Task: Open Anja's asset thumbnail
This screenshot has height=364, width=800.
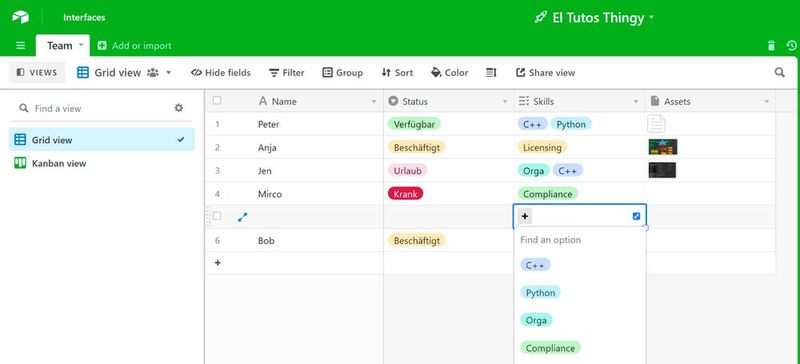Action: [663, 147]
